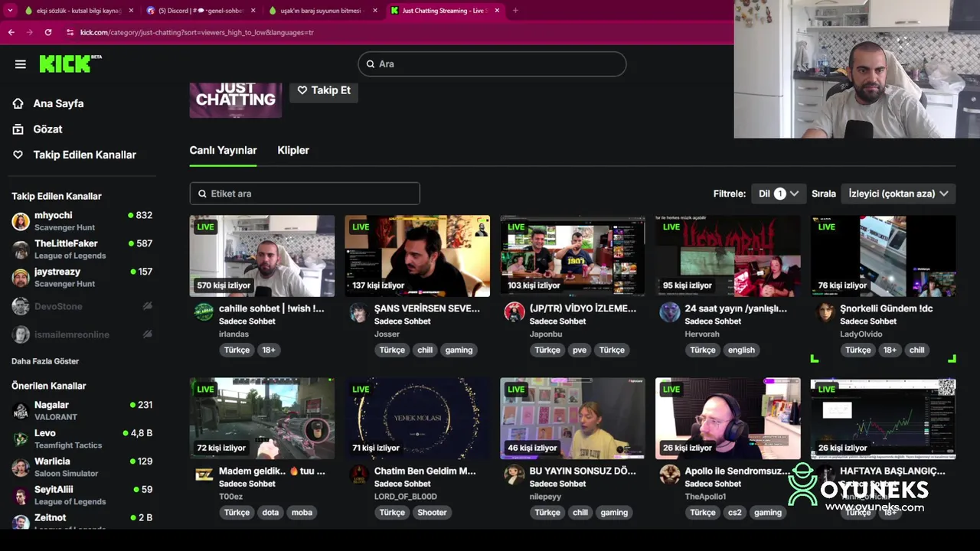Open the Apollo ile Sendromsuz stream thumbnail
980x551 pixels.
tap(728, 419)
